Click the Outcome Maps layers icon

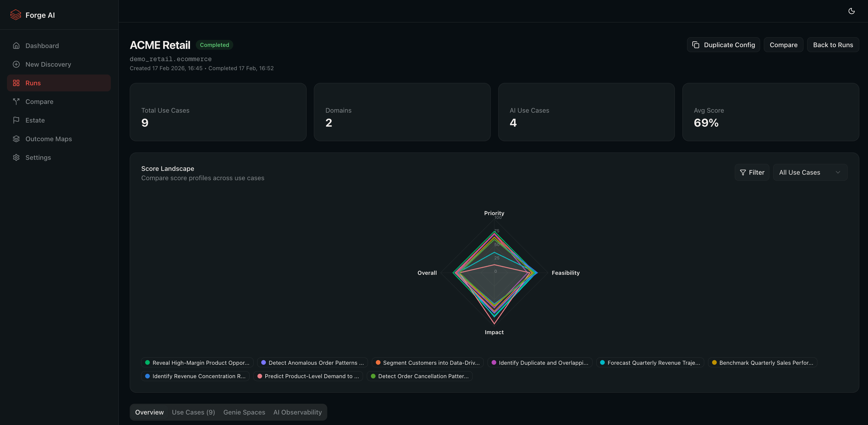click(x=16, y=139)
